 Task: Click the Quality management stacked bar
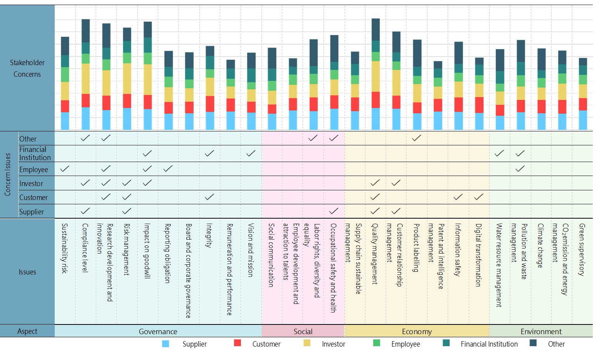click(376, 74)
